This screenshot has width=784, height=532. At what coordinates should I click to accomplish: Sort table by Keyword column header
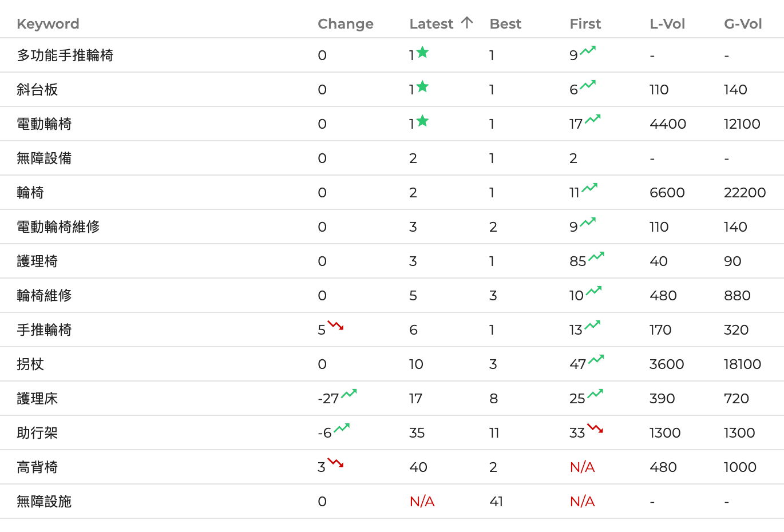pos(48,24)
